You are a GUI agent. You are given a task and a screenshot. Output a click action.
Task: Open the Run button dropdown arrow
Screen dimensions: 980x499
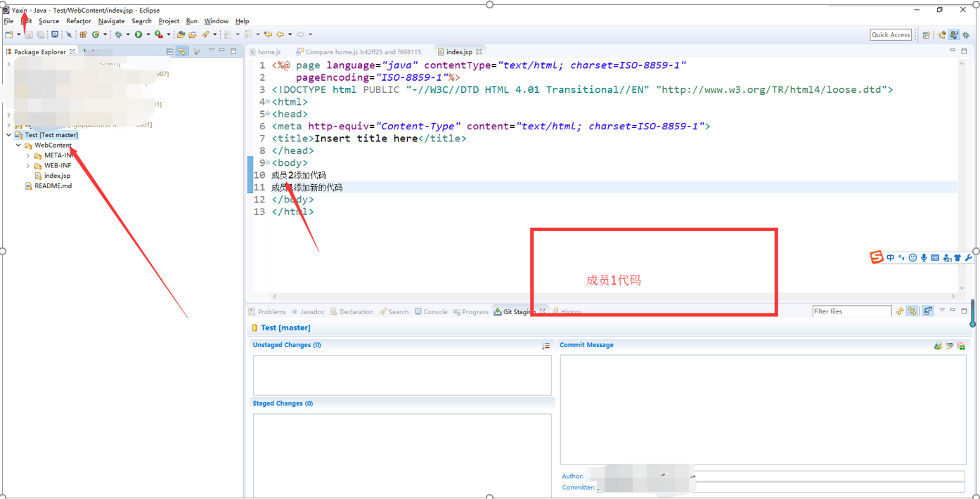(148, 34)
